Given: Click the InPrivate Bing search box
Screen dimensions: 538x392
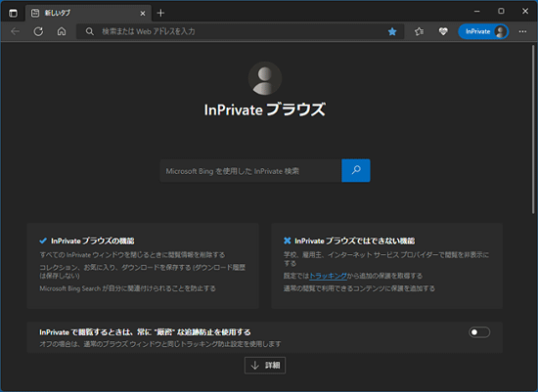Looking at the screenshot, I should (x=250, y=171).
